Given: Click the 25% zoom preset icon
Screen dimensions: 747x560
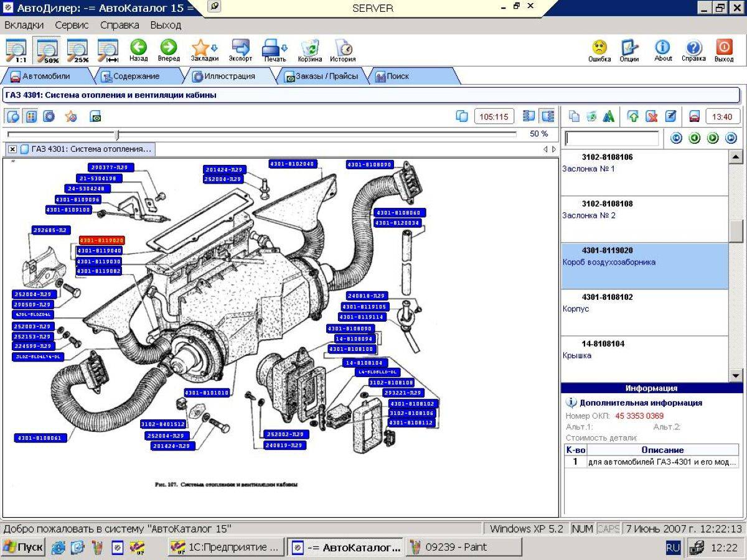Looking at the screenshot, I should click(77, 50).
